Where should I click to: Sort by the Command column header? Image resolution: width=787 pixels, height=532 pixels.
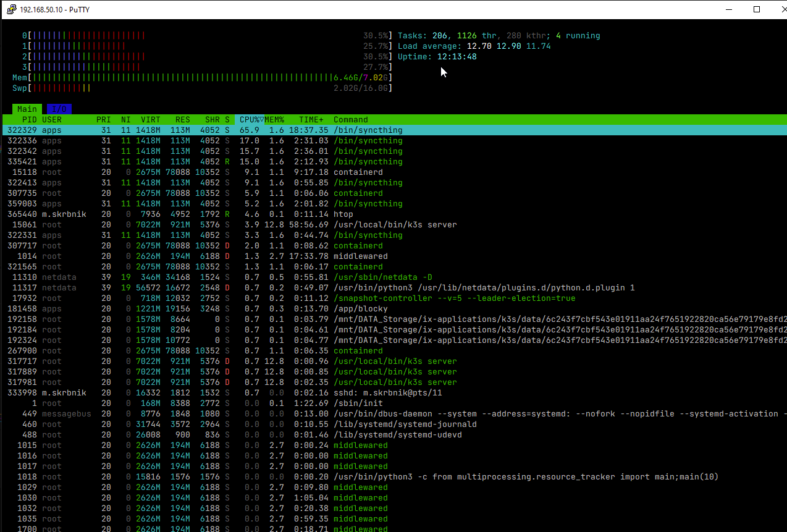click(351, 120)
